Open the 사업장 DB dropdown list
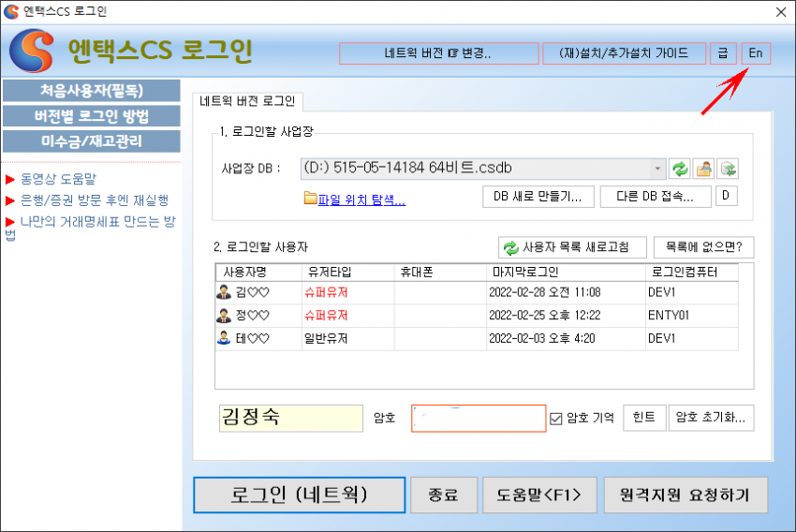 point(656,169)
